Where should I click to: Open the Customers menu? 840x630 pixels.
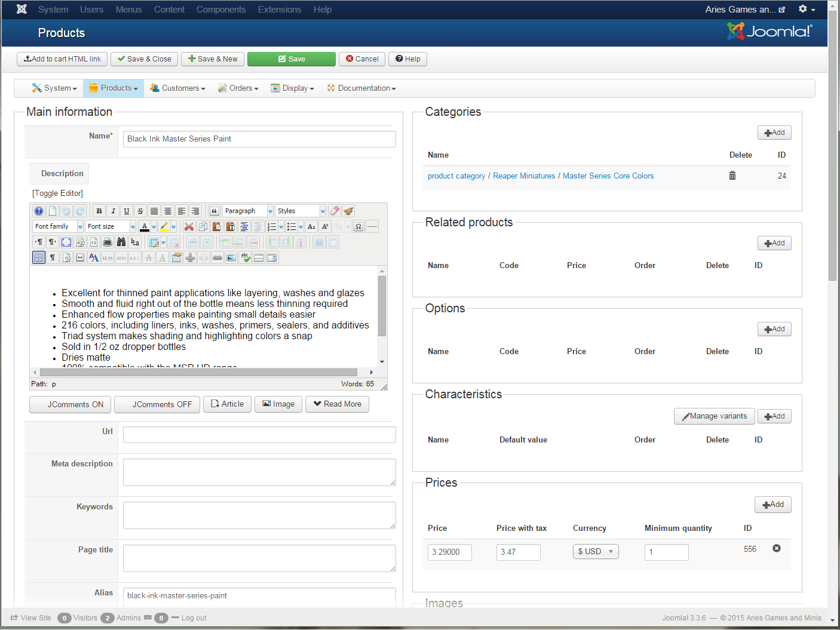177,88
